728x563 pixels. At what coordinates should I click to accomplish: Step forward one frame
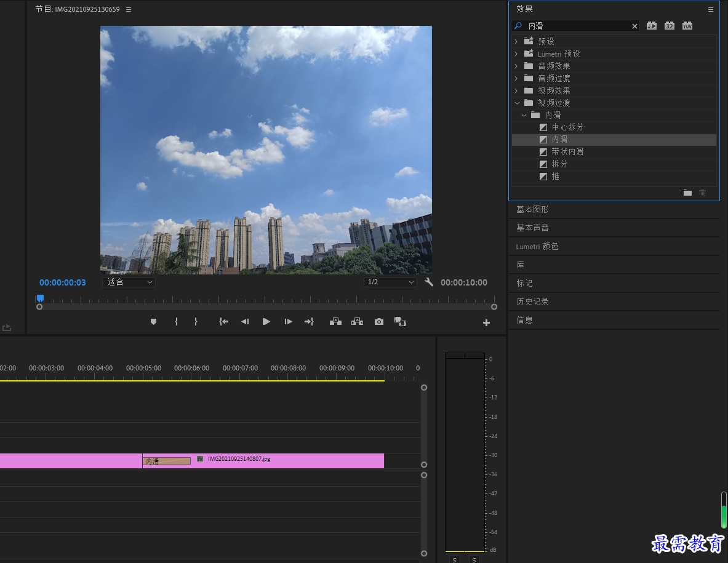pos(288,322)
